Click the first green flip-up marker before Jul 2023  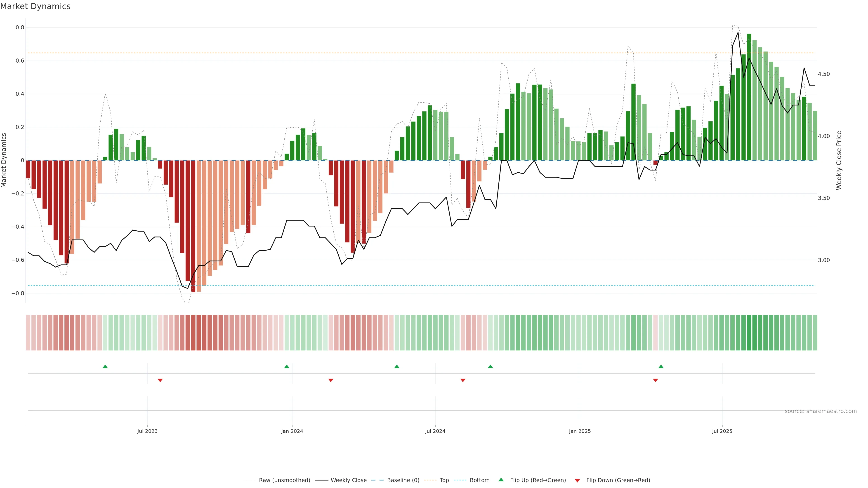pyautogui.click(x=105, y=366)
